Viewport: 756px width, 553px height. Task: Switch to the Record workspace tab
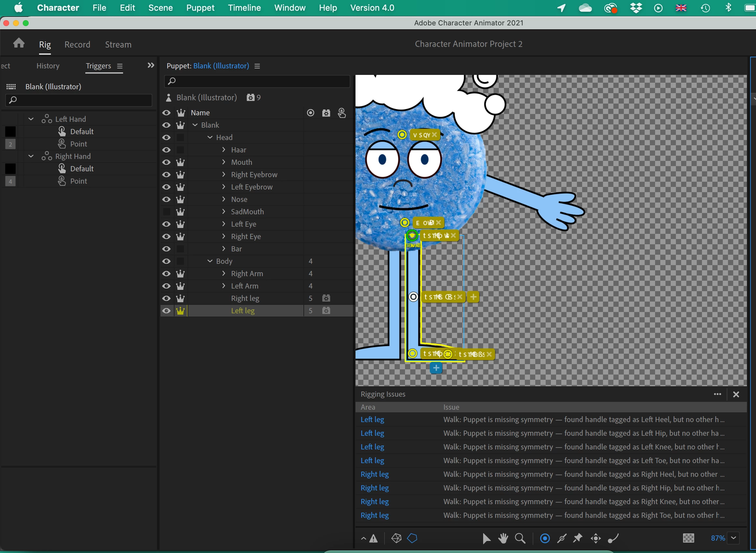coord(77,45)
